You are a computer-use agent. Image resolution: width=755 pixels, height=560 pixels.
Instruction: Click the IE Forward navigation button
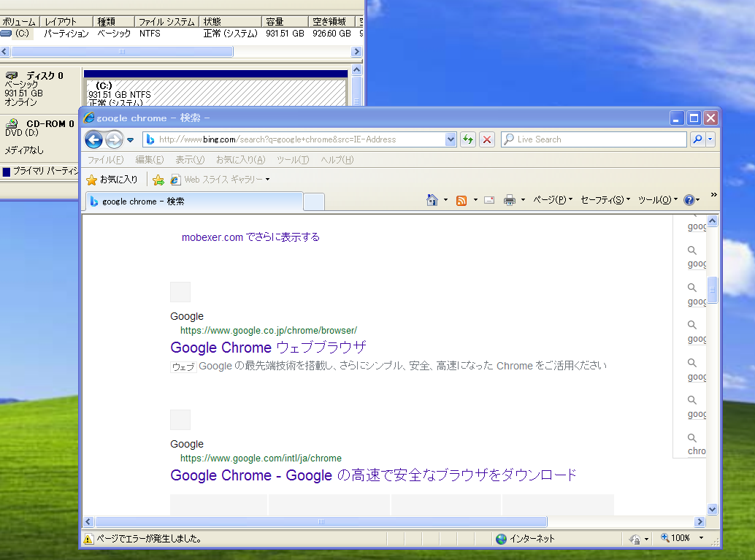pos(114,139)
